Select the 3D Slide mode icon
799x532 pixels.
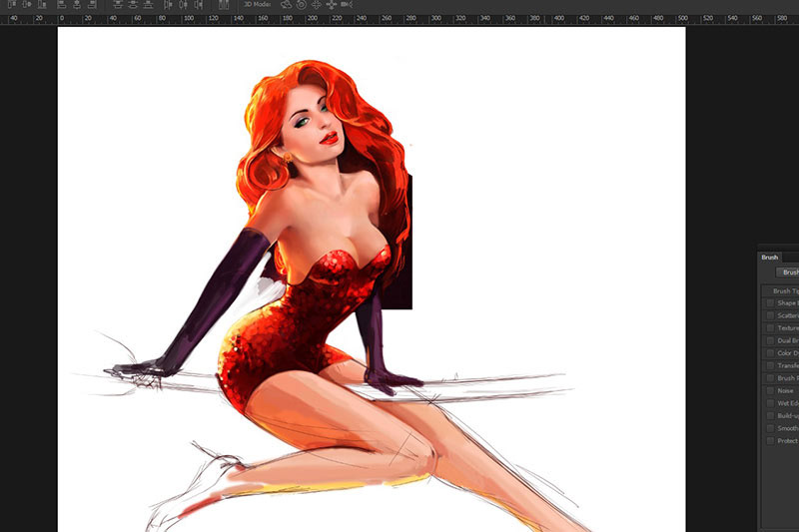click(x=332, y=5)
